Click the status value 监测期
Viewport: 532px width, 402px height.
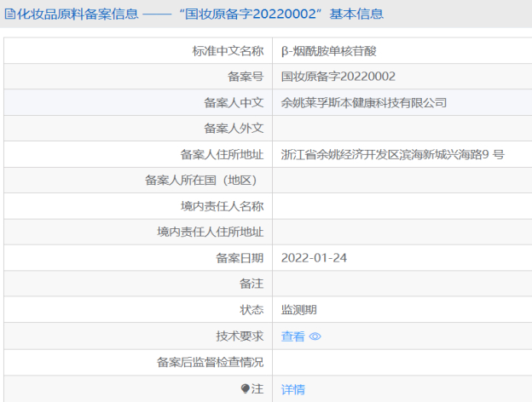[x=299, y=309]
